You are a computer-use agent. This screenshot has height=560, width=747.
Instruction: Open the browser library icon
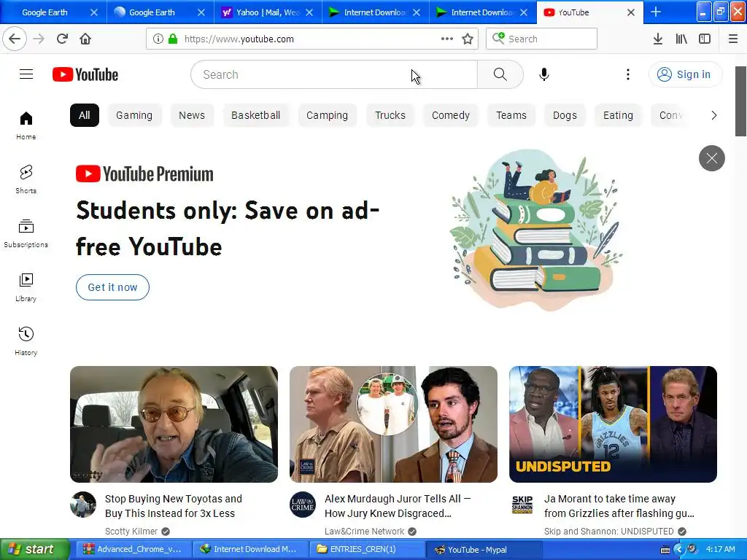[681, 39]
